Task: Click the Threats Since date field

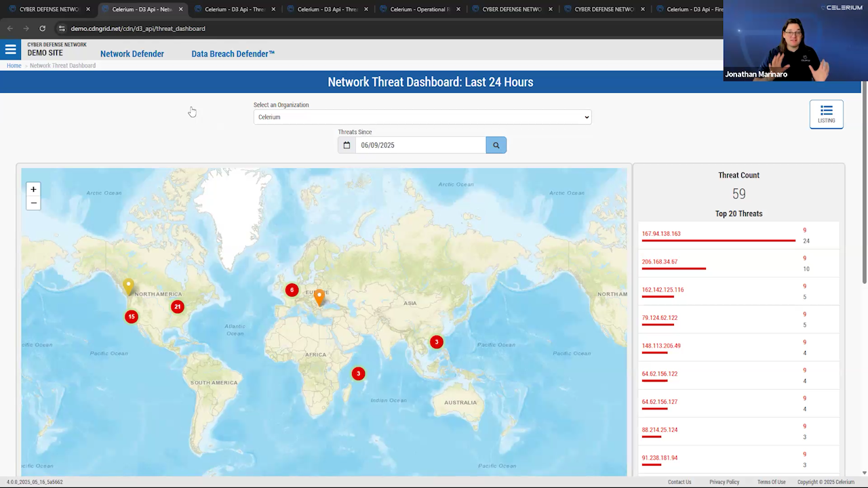Action: click(x=420, y=145)
